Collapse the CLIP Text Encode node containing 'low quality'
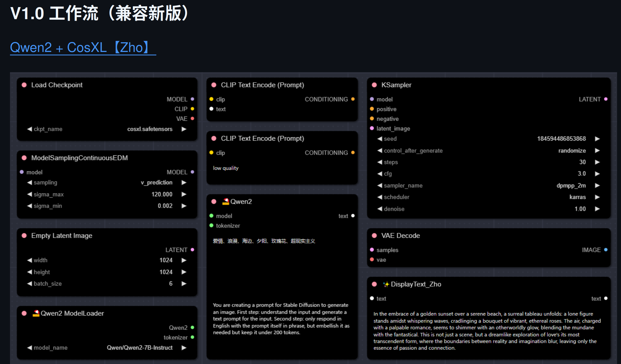The image size is (621, 364). tap(214, 139)
